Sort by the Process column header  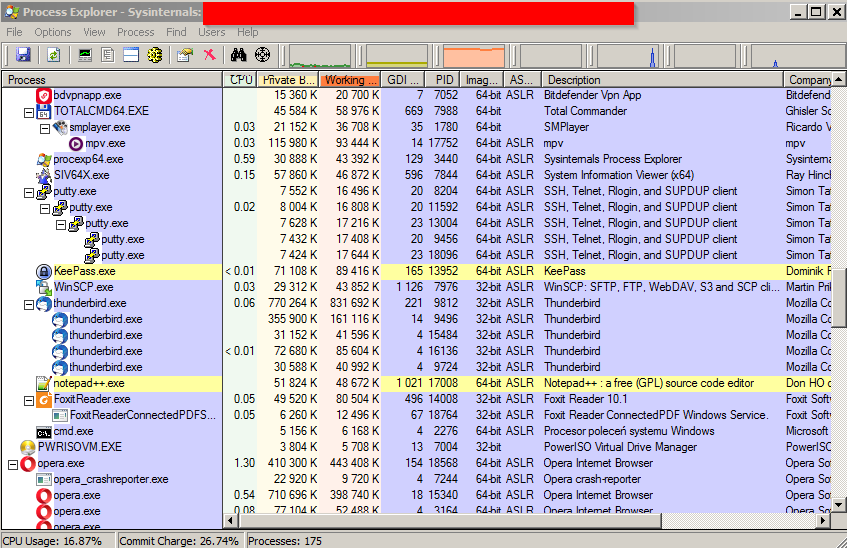(112, 80)
